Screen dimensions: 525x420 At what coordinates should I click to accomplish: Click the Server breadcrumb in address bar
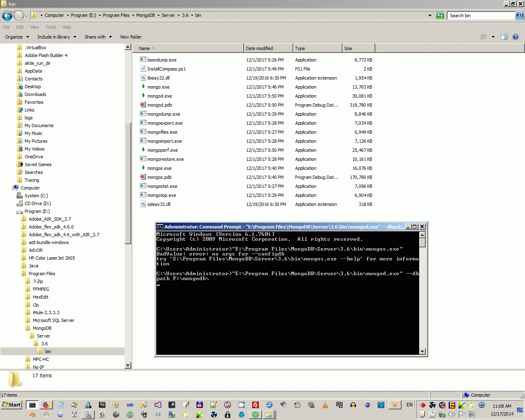[168, 16]
